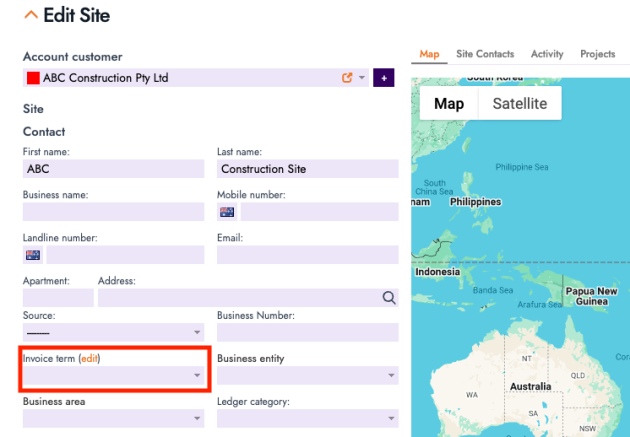
Task: Open the Projects tab
Action: coord(598,54)
